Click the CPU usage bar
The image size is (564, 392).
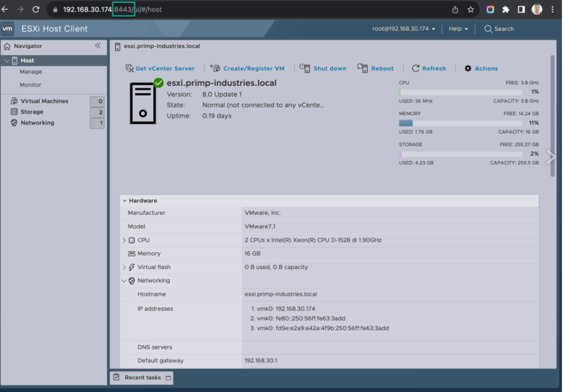click(460, 92)
